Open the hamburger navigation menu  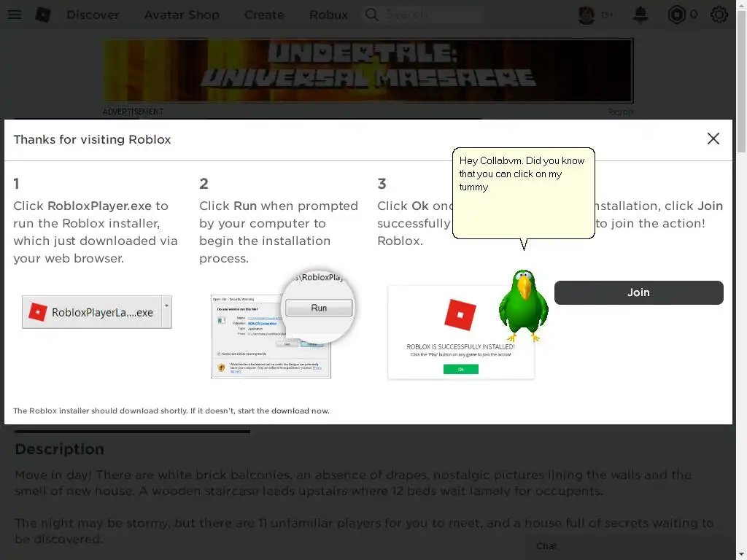15,15
